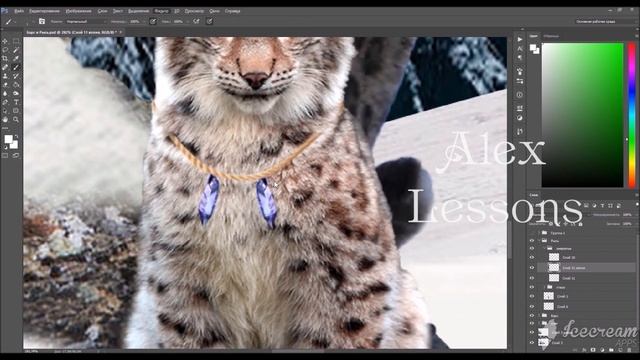Viewport: 640px width, 360px height.
Task: Open the Character panel icon
Action: (x=520, y=49)
